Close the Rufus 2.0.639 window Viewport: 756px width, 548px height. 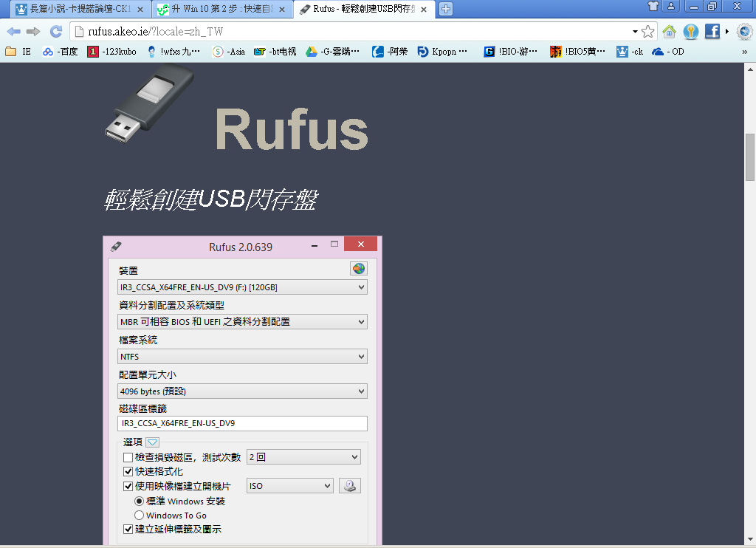pyautogui.click(x=360, y=244)
